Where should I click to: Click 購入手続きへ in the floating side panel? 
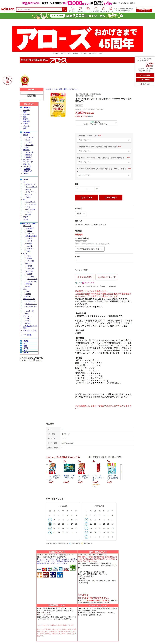(145, 79)
